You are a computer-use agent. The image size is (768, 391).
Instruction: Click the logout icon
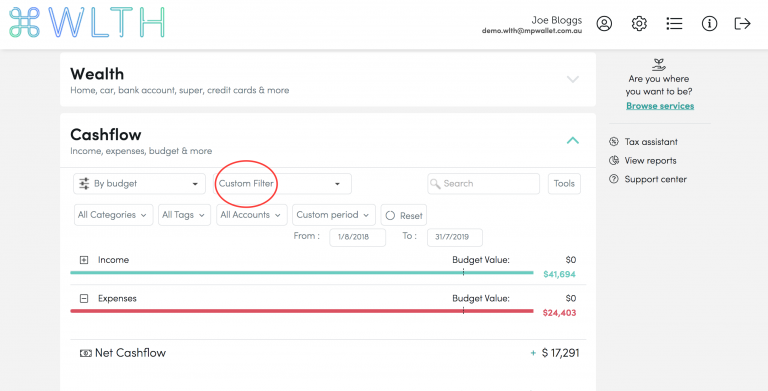[x=743, y=24]
